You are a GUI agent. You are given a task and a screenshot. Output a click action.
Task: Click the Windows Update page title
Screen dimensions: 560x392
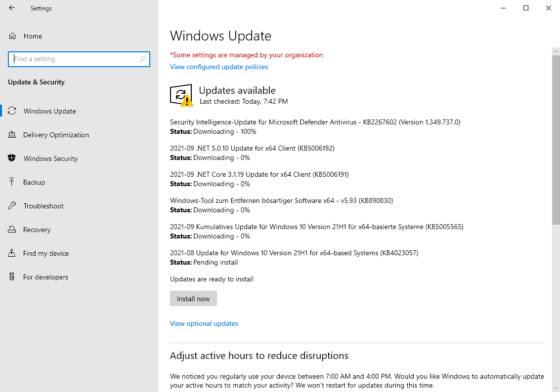click(221, 36)
